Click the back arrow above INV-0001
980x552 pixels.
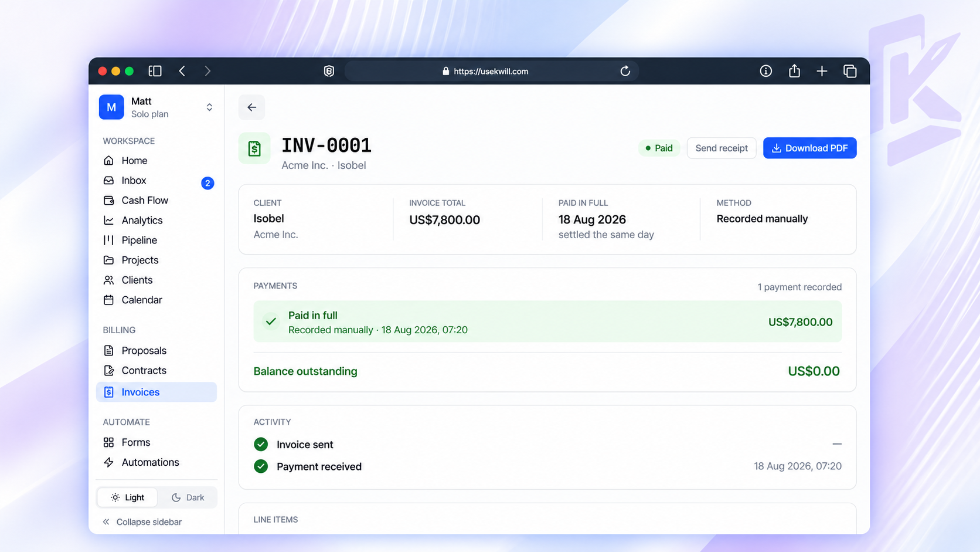pyautogui.click(x=251, y=107)
